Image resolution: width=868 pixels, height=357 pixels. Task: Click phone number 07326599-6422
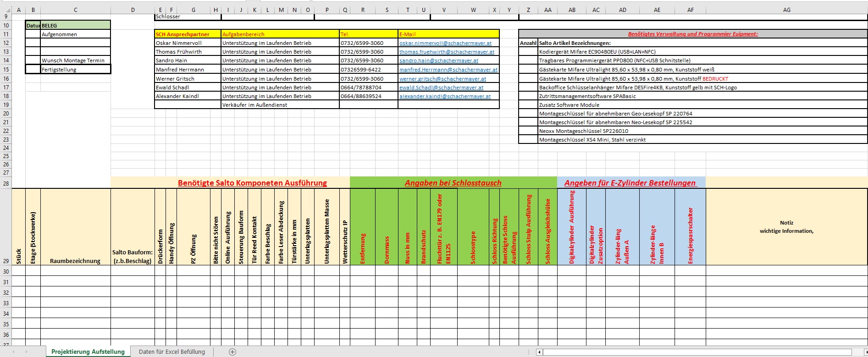pyautogui.click(x=369, y=70)
